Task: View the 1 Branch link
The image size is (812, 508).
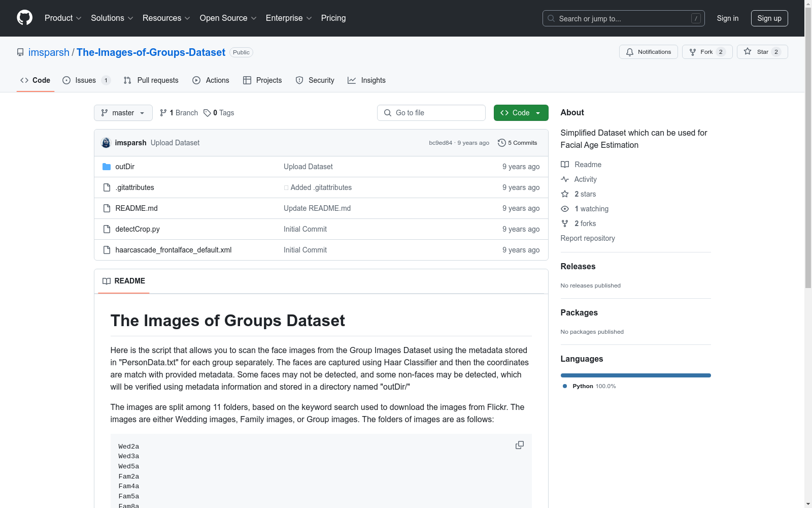Action: click(179, 113)
